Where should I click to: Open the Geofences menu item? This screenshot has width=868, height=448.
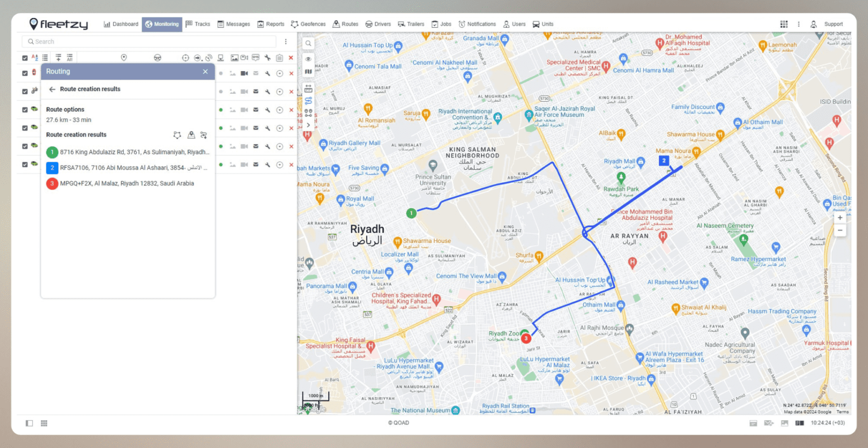coord(308,24)
